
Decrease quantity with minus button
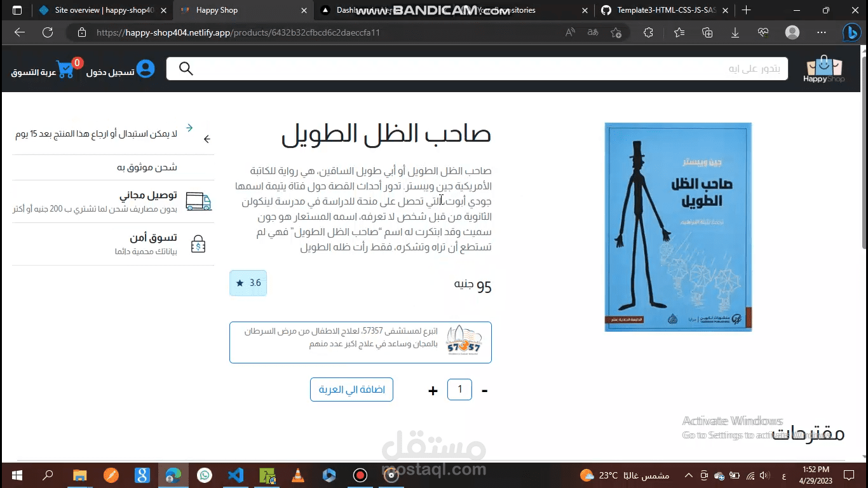(x=485, y=391)
